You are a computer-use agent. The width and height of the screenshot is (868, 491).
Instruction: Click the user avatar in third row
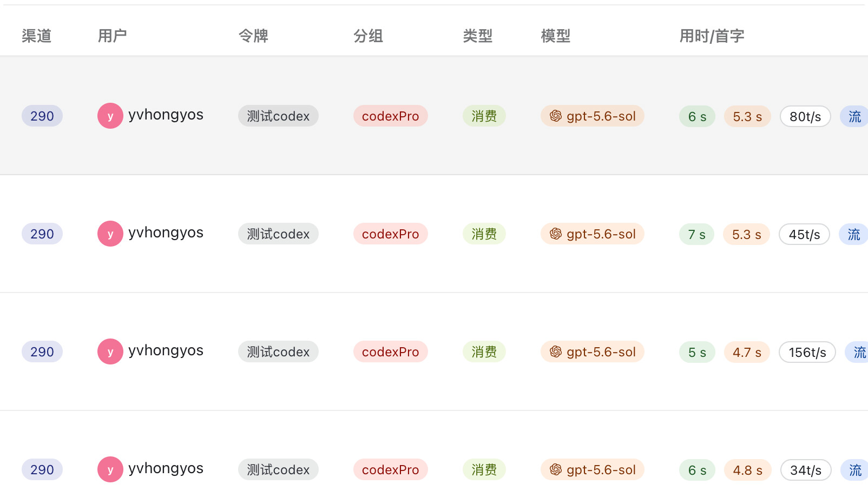pyautogui.click(x=110, y=351)
